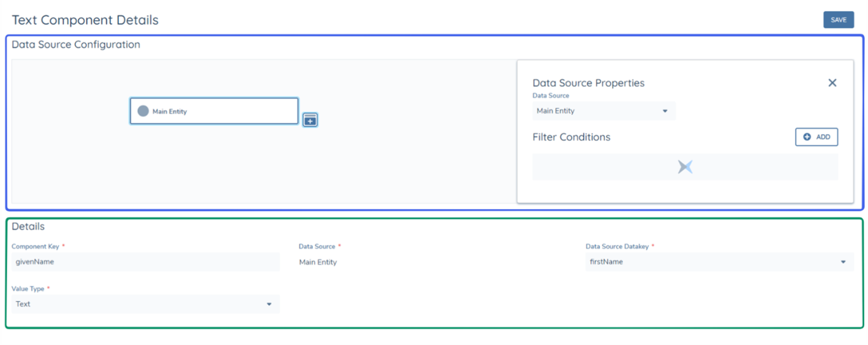Click the empty filter conditions placeholder icon

tap(685, 167)
